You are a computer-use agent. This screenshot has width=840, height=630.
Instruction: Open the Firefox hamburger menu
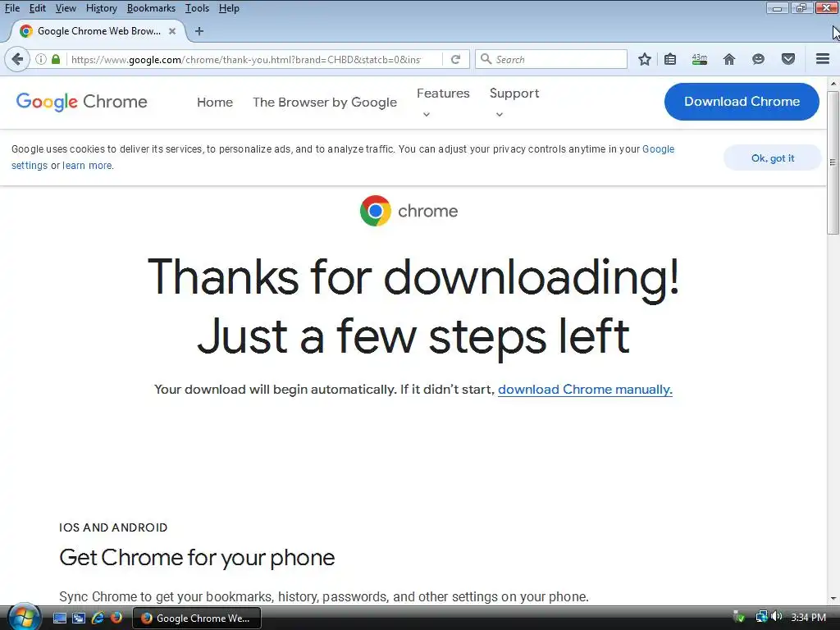(x=823, y=59)
